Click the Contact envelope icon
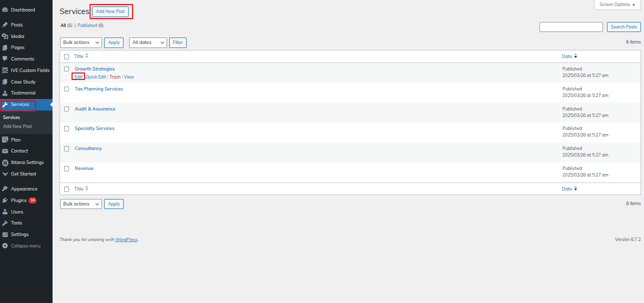 click(5, 151)
